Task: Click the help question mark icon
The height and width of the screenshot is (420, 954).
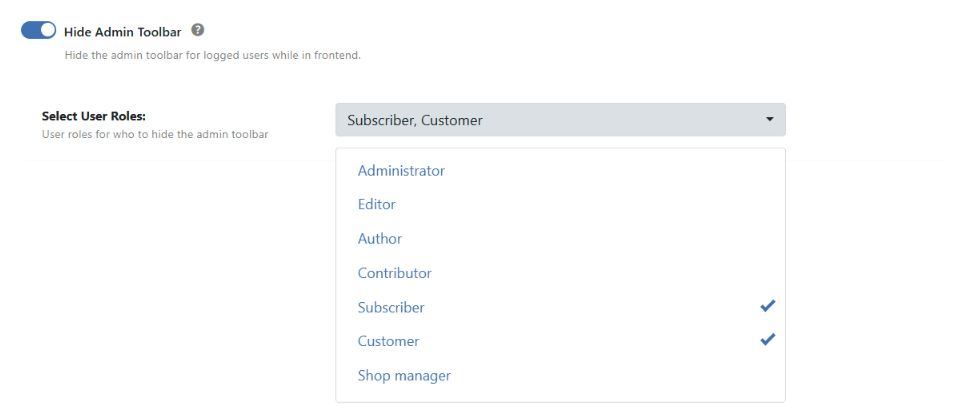Action: [x=198, y=31]
